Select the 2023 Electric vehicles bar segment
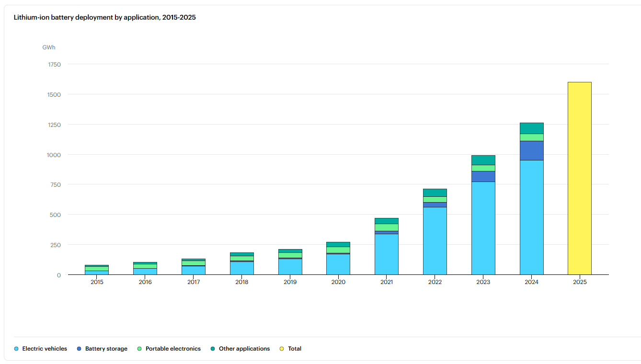The width and height of the screenshot is (641, 364). point(483,228)
